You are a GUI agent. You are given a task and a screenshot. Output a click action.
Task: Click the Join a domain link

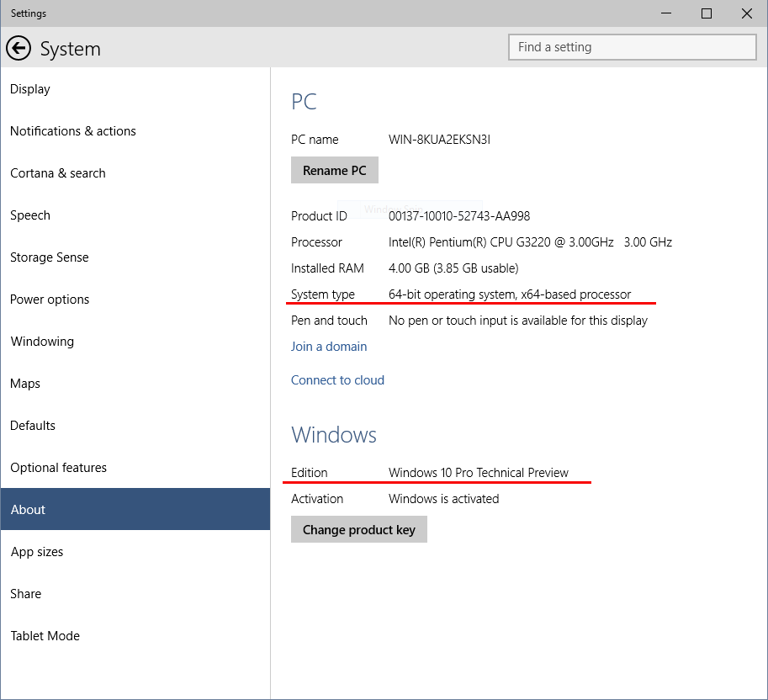coord(329,347)
